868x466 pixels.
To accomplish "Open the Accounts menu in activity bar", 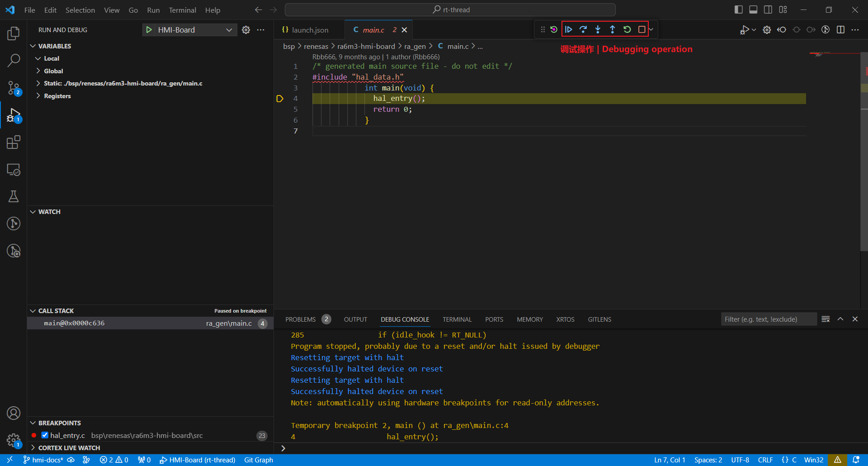I will tap(14, 413).
